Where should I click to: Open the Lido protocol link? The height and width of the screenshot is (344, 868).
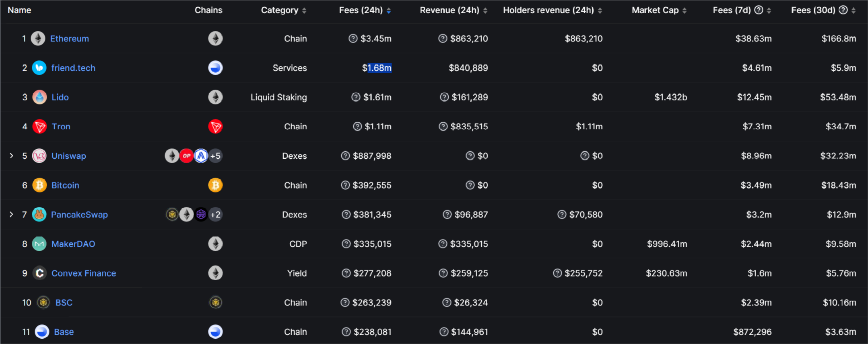click(x=60, y=97)
